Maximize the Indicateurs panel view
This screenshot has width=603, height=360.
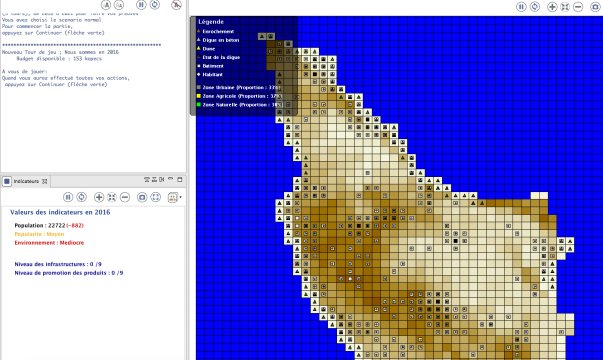[x=180, y=180]
